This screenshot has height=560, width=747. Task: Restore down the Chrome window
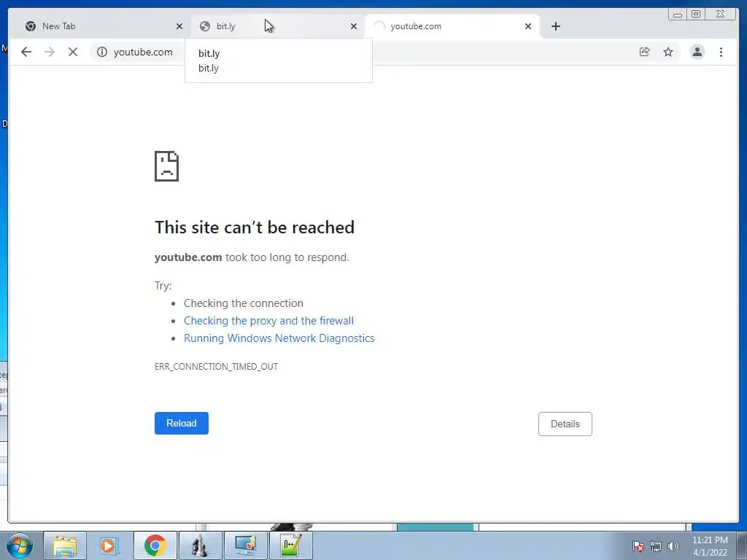click(696, 15)
